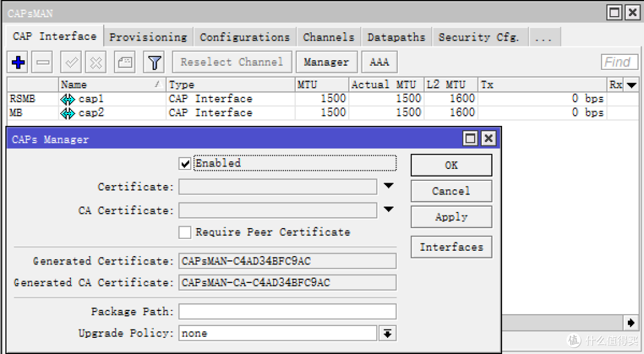This screenshot has height=354, width=644.
Task: Open the funnel filter icon
Action: 154,62
